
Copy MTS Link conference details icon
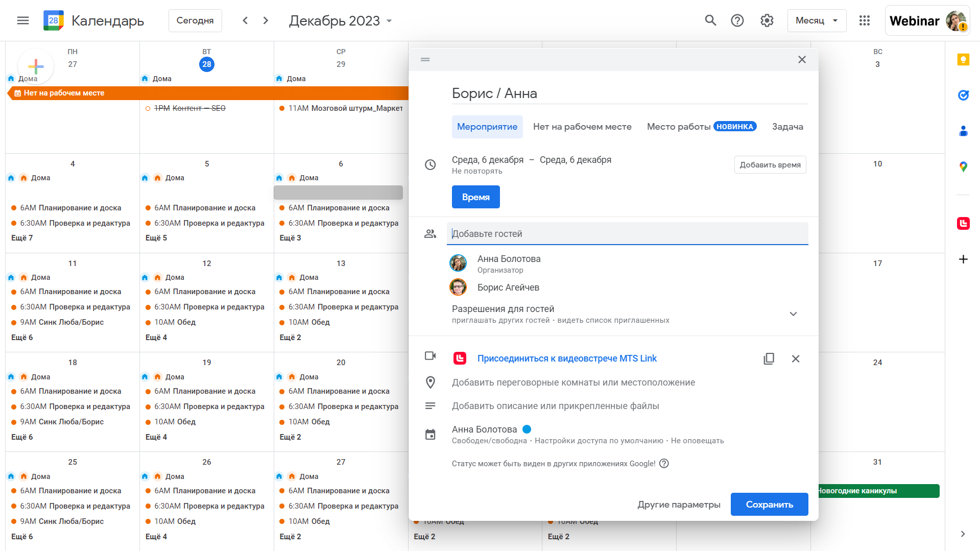(769, 358)
